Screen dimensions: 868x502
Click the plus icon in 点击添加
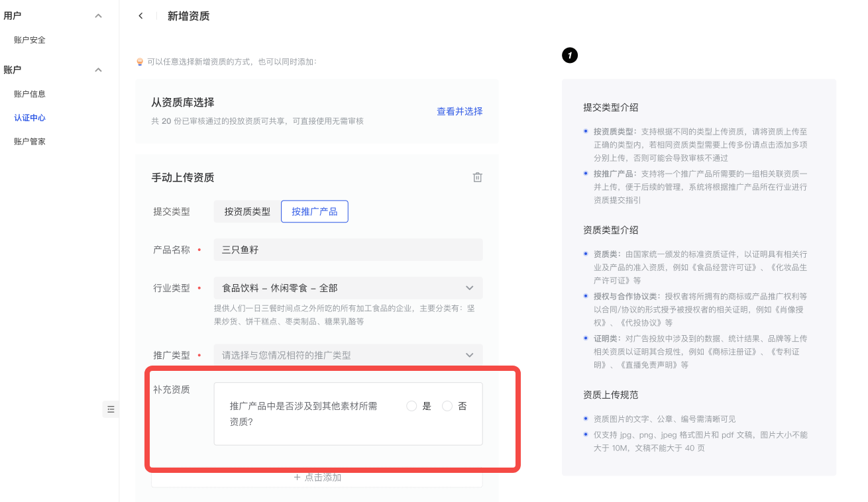[x=298, y=477]
